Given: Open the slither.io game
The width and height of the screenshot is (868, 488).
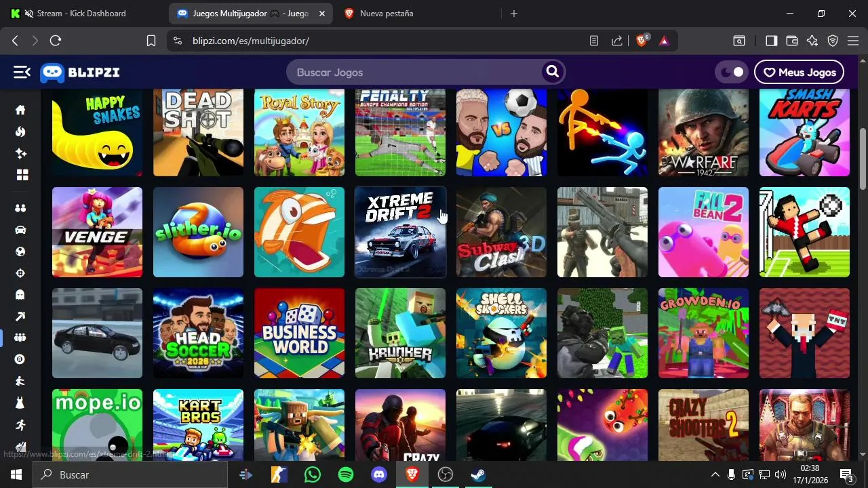Looking at the screenshot, I should pyautogui.click(x=198, y=232).
